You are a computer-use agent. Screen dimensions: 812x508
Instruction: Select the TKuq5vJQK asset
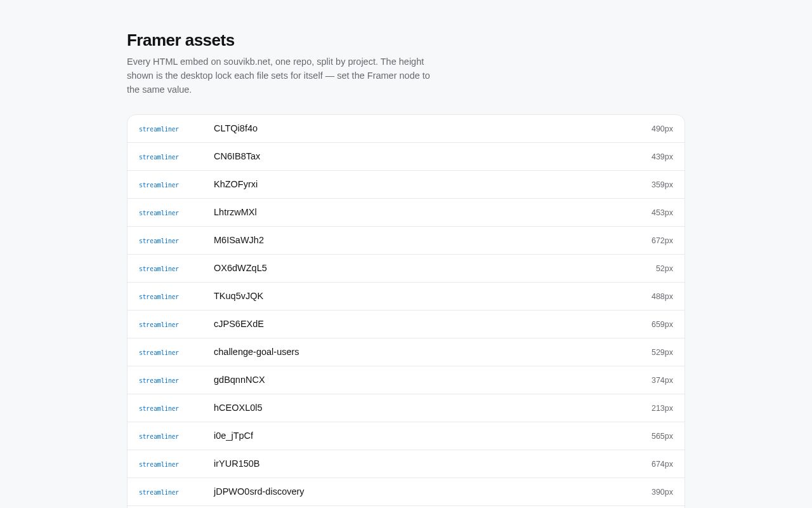[x=406, y=297]
